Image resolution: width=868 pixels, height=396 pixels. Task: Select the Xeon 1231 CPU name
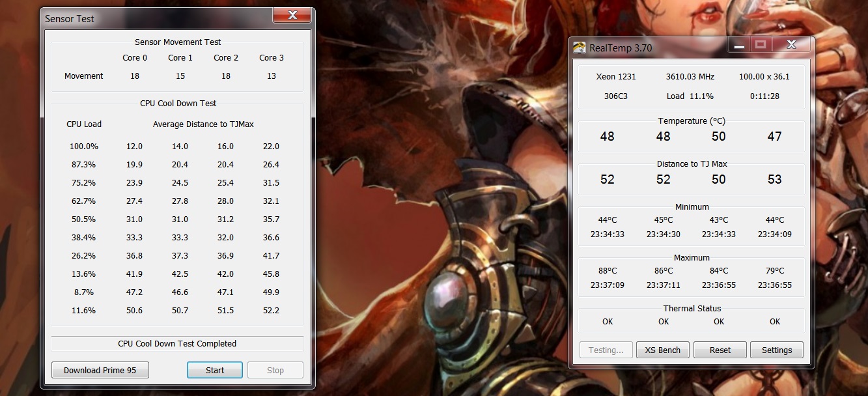(x=616, y=76)
